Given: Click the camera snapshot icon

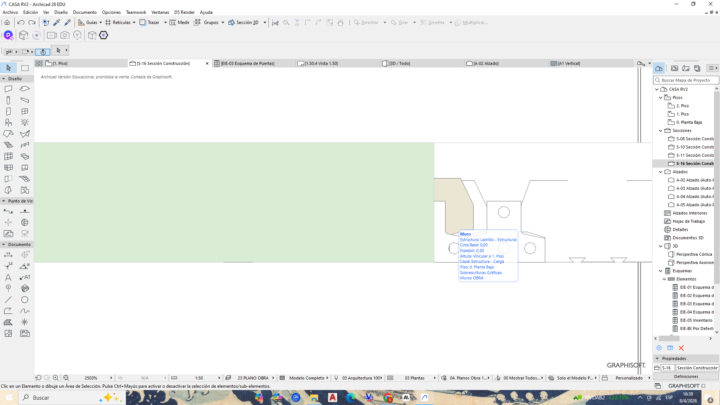Looking at the screenshot, I should coord(65,35).
